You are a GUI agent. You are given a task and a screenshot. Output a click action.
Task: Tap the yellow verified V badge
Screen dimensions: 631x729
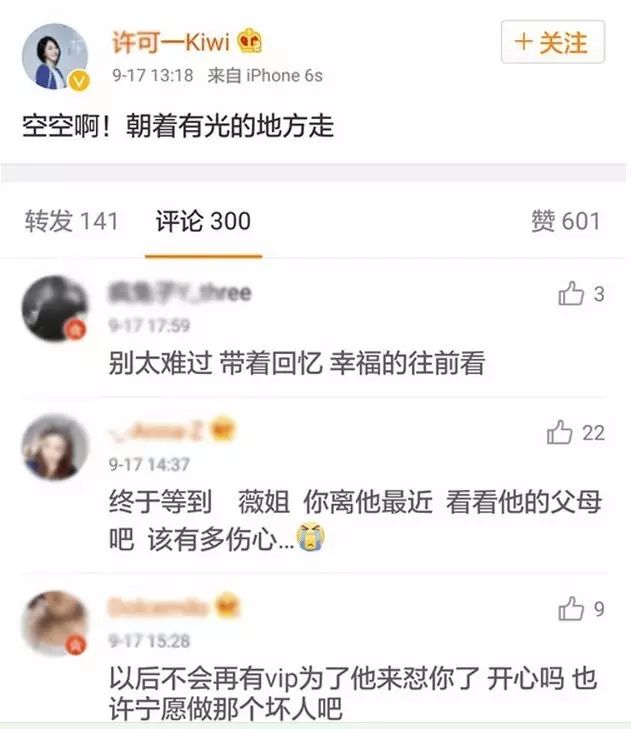coord(80,81)
